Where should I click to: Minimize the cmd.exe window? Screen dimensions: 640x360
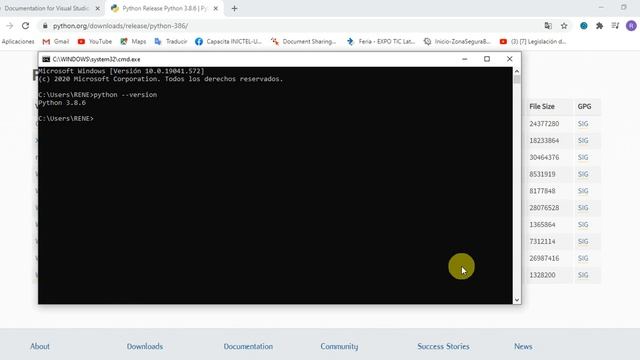pos(464,59)
